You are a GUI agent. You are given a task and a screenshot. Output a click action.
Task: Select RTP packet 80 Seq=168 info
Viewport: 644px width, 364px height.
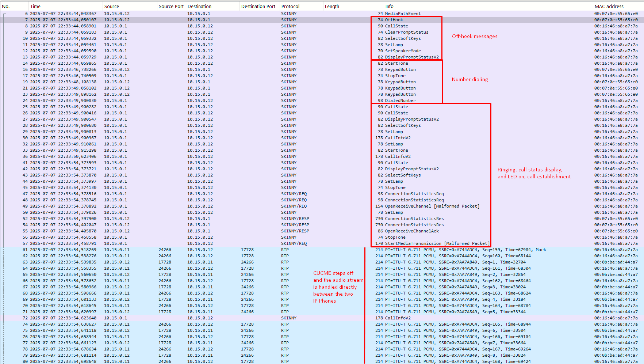pos(458,361)
